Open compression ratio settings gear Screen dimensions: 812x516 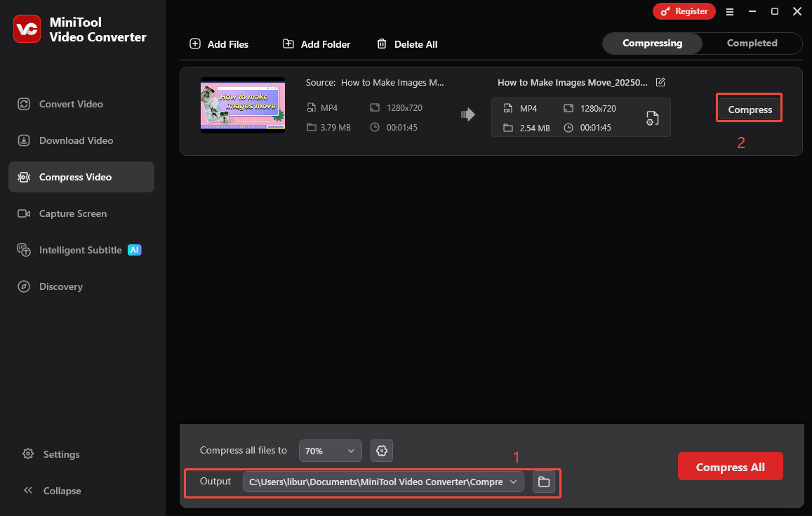coord(381,451)
